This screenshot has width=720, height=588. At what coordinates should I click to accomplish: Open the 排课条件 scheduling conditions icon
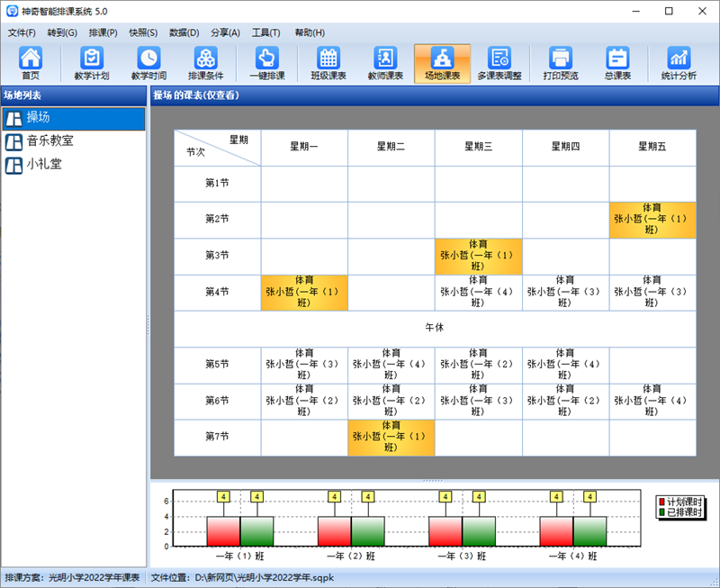point(206,63)
